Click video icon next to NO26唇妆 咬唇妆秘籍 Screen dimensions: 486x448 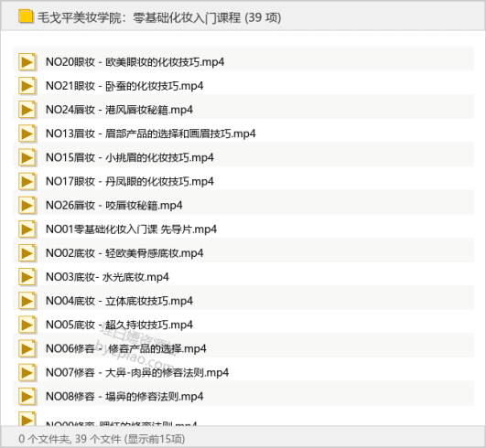pyautogui.click(x=27, y=206)
